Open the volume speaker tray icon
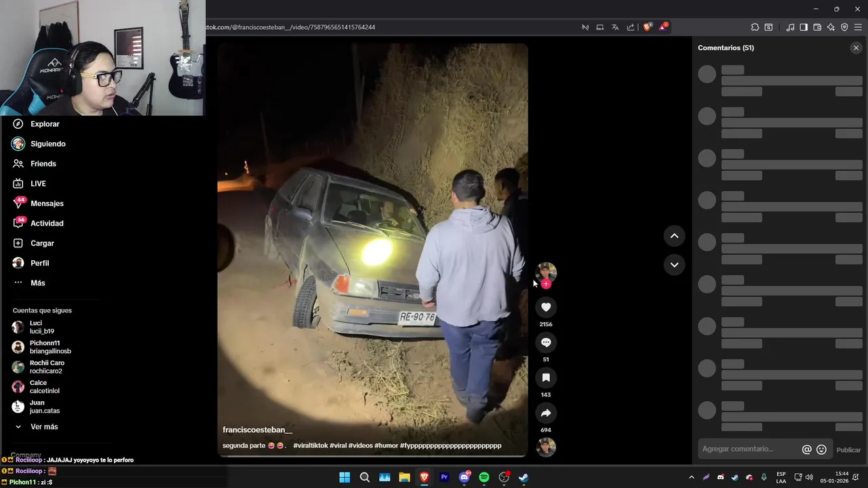Screen dimensions: 868x488 [809, 477]
